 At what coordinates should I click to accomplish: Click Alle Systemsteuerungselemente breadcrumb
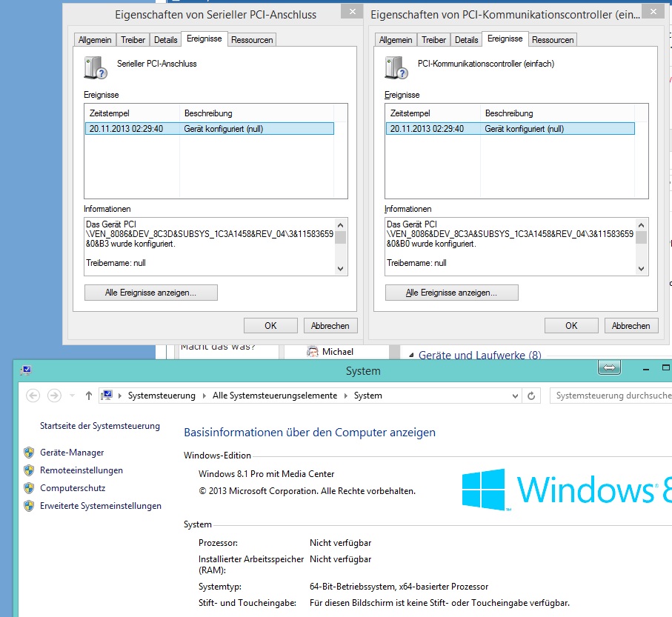pyautogui.click(x=275, y=396)
